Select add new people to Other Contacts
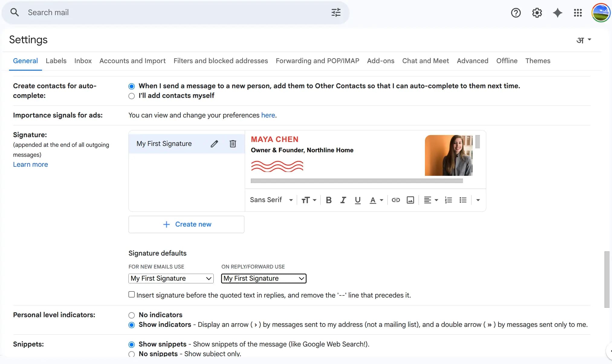The image size is (612, 364). pos(131,86)
